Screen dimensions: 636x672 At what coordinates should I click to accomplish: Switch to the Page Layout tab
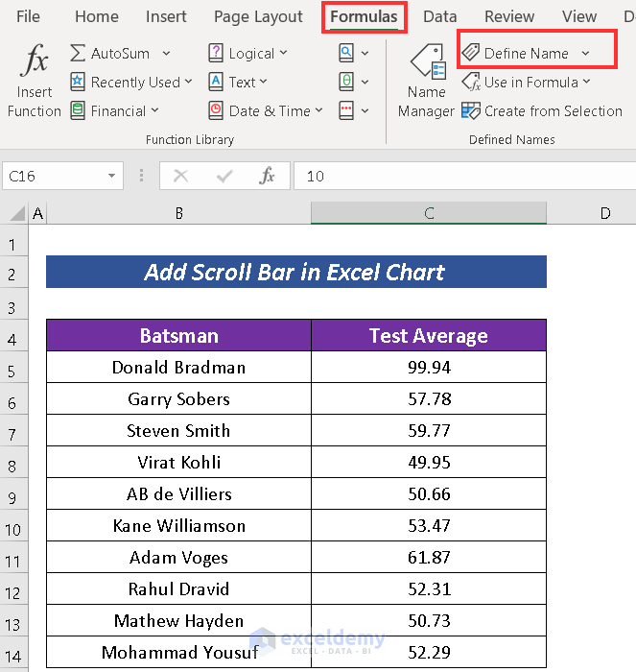pyautogui.click(x=258, y=16)
